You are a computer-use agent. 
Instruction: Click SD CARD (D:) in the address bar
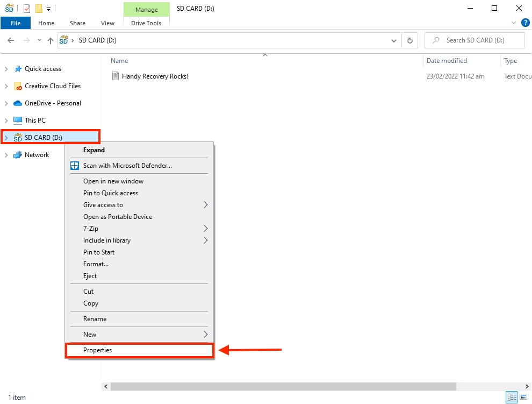click(x=98, y=40)
